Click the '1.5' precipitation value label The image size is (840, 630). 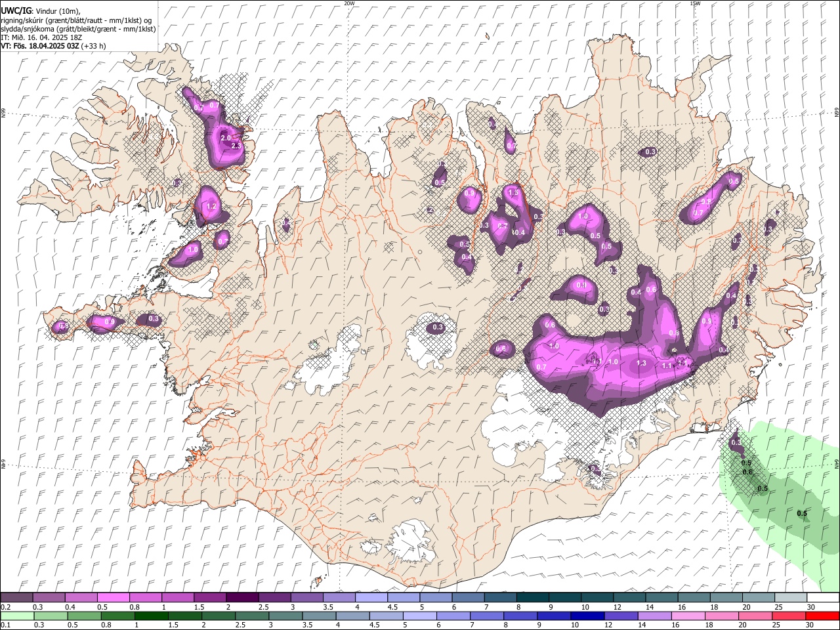coord(514,193)
